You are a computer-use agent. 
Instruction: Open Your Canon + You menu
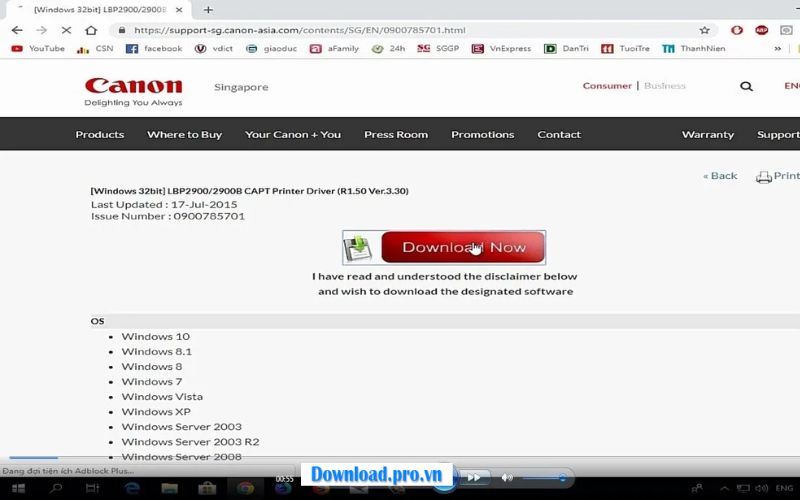coord(293,135)
